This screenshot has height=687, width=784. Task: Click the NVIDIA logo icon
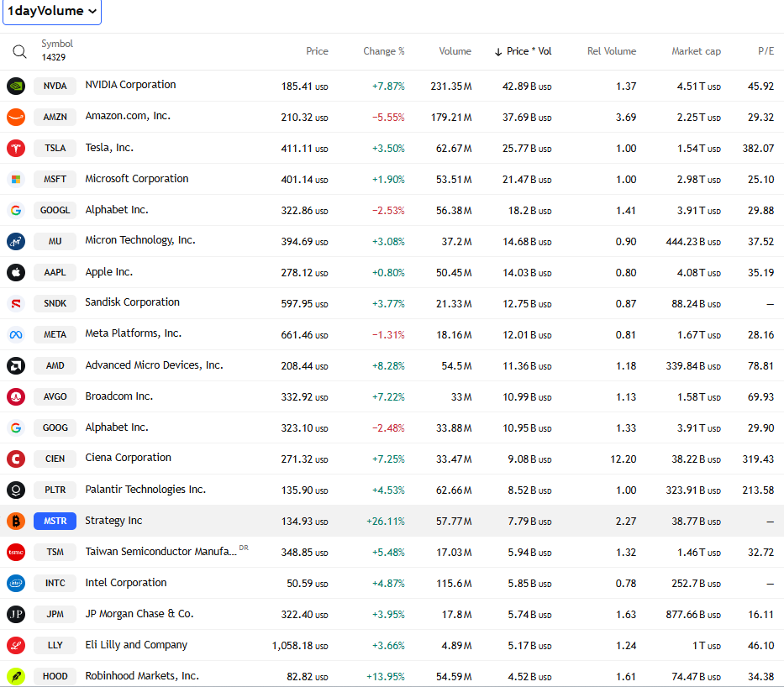(x=16, y=86)
